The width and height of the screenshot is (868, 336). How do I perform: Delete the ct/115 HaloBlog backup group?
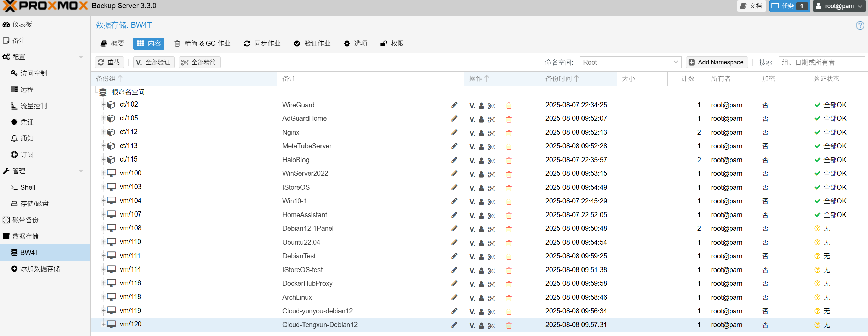(509, 161)
